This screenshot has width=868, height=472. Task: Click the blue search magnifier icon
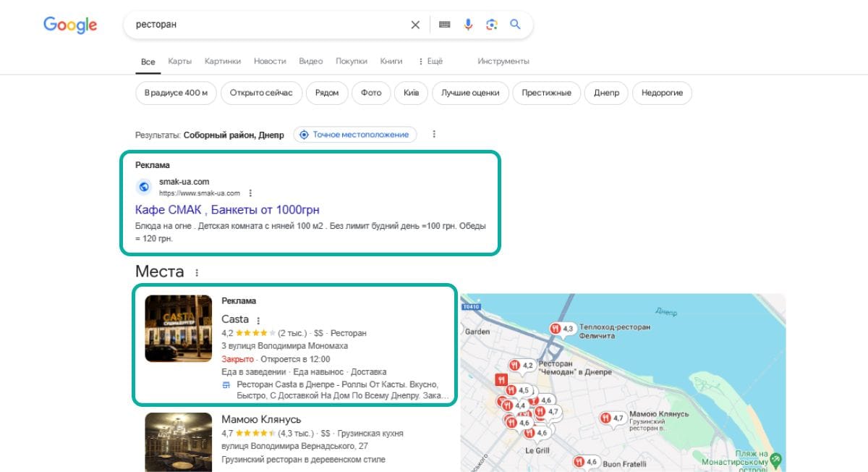[x=515, y=25]
